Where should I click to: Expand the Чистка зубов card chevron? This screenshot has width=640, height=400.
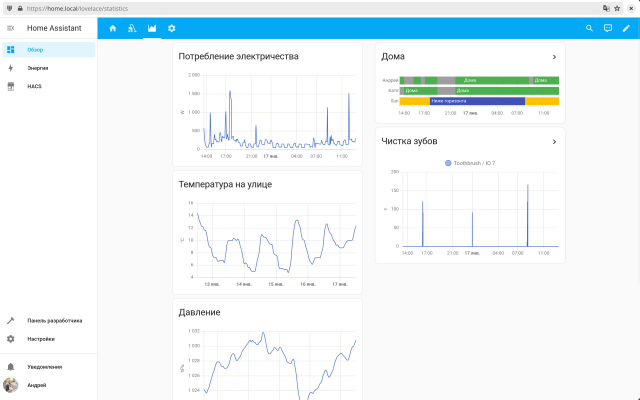[x=554, y=141]
